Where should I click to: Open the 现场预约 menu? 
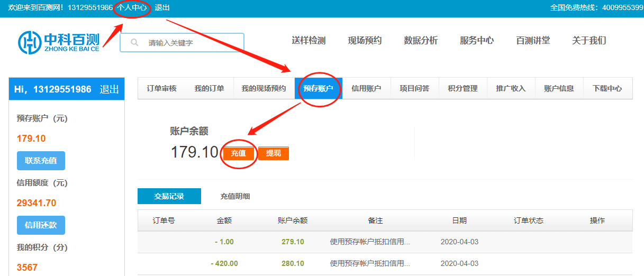[x=365, y=41]
